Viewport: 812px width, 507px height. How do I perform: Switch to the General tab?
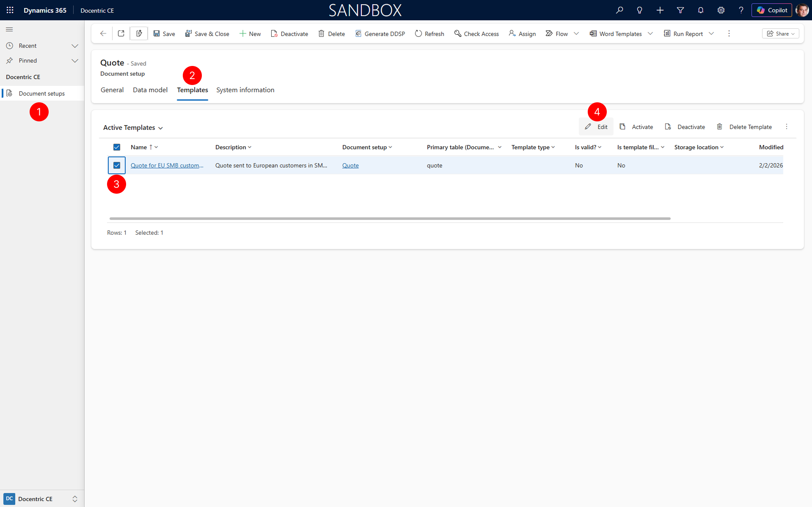[x=112, y=90]
